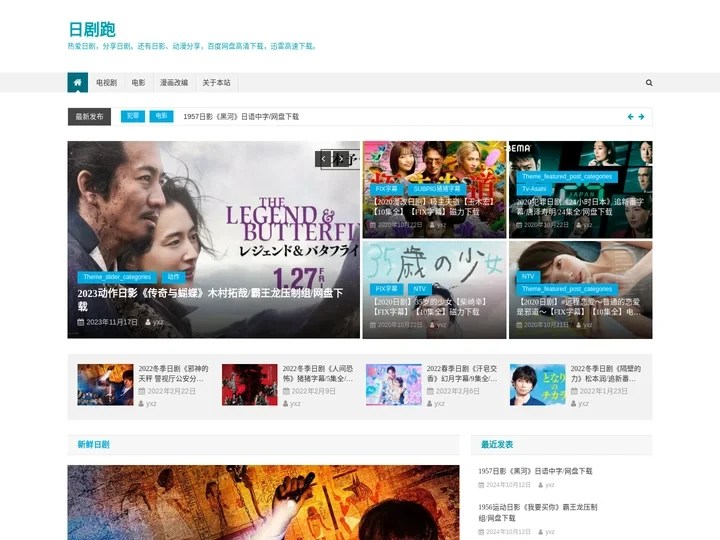Open 24小时日本 唐泽寿明 post title
This screenshot has width=720, height=540.
[580, 207]
